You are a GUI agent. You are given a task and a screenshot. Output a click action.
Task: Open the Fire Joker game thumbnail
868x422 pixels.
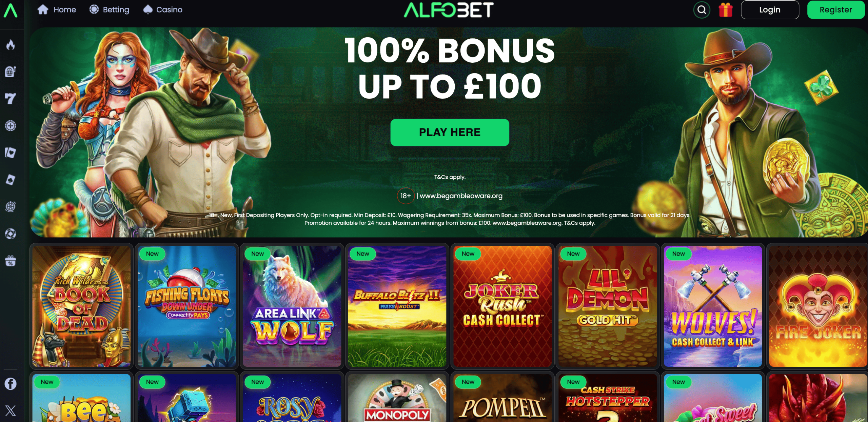coord(818,306)
